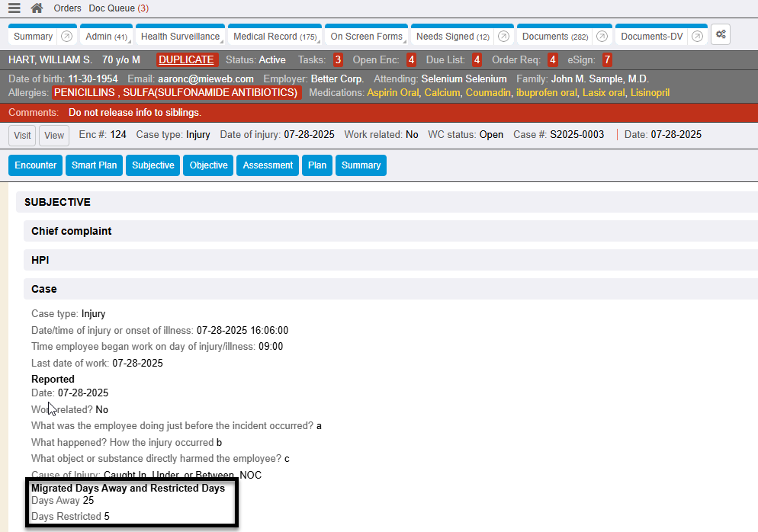758x532 pixels.
Task: Pop out the Documents tab
Action: 602,37
